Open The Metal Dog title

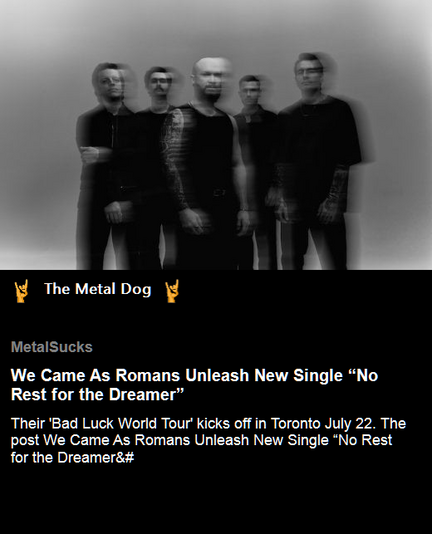tap(97, 289)
